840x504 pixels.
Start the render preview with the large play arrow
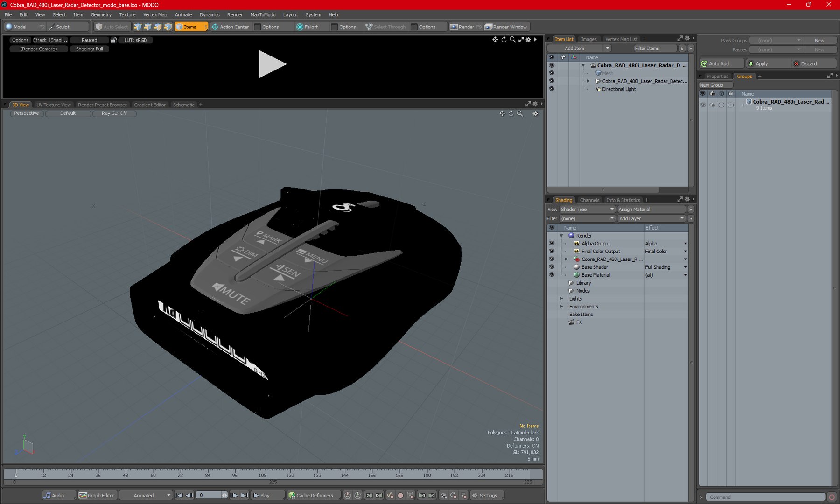point(273,64)
